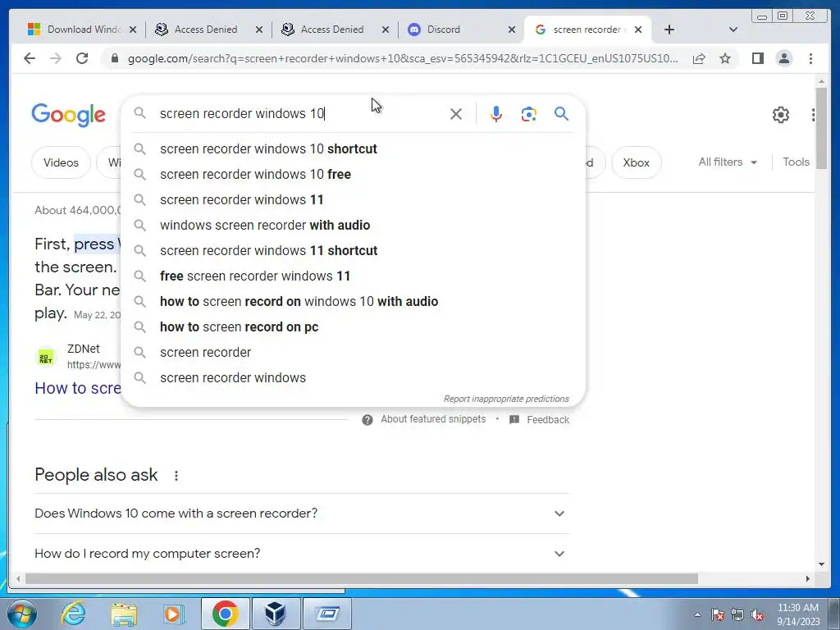Expand 'How do I record my computer screen?'
840x630 pixels.
(x=302, y=554)
